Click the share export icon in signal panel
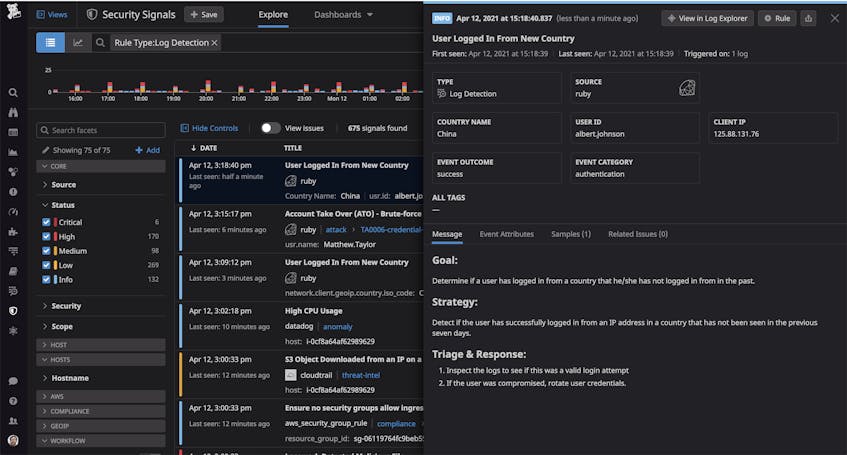This screenshot has height=455, width=847. tap(808, 18)
